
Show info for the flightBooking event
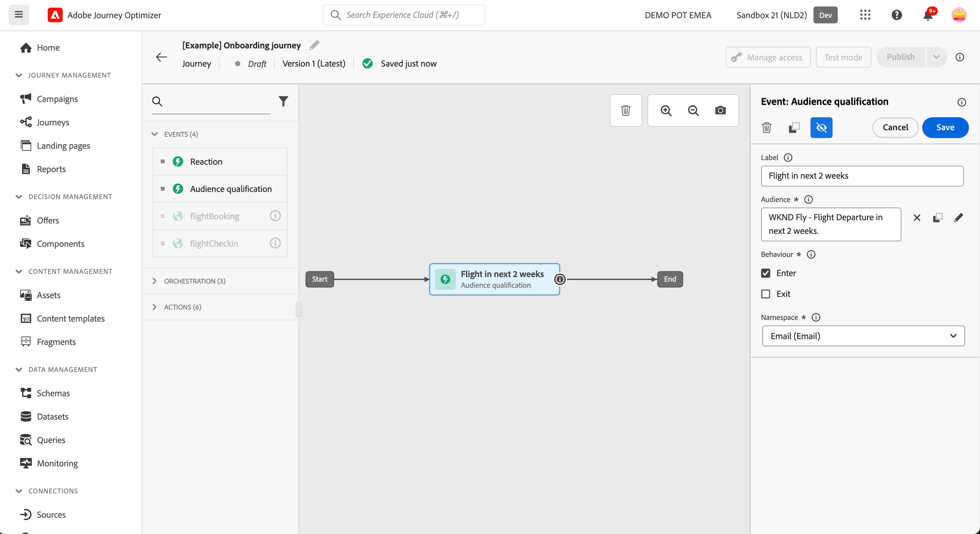[275, 216]
